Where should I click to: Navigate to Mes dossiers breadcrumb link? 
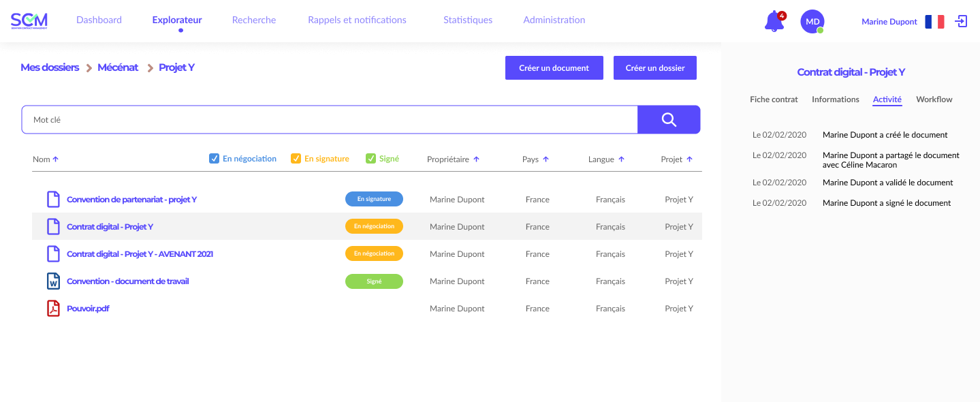(50, 67)
